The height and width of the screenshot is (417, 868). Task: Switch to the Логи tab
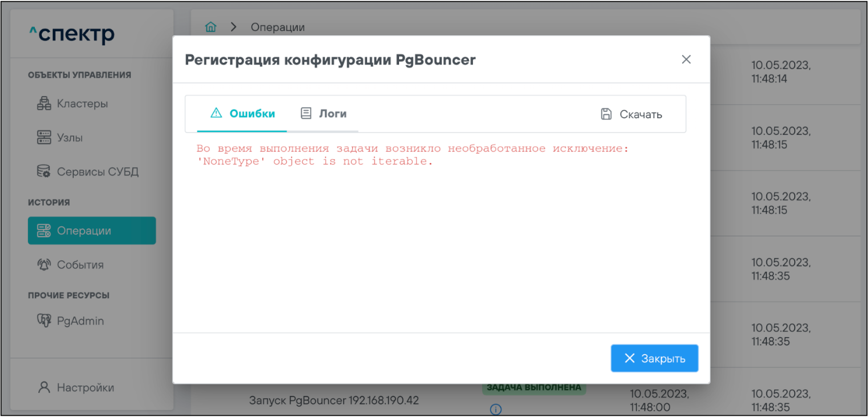(324, 114)
